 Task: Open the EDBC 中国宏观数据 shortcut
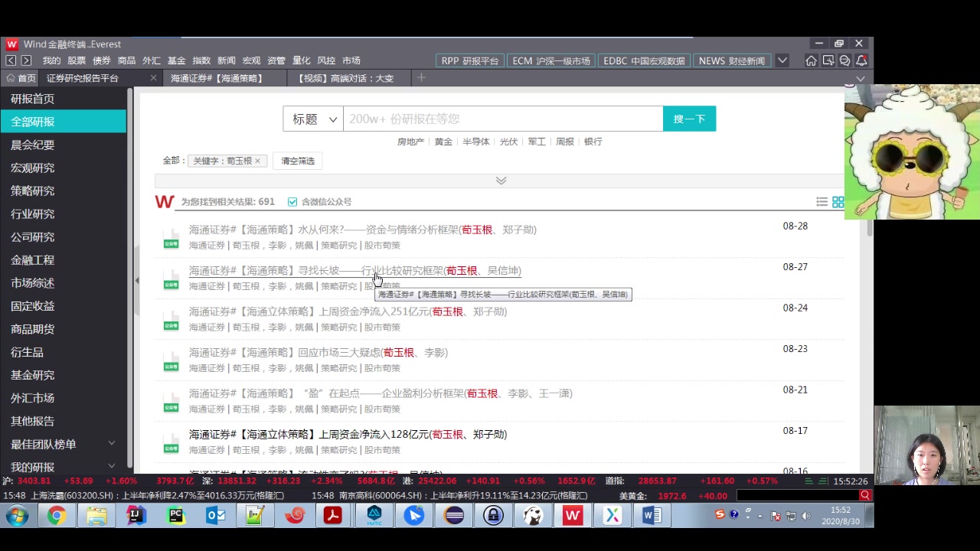coord(644,60)
